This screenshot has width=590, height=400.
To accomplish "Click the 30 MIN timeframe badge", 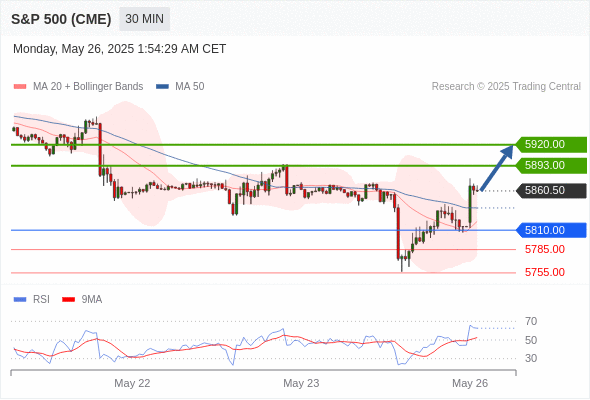I will [144, 19].
